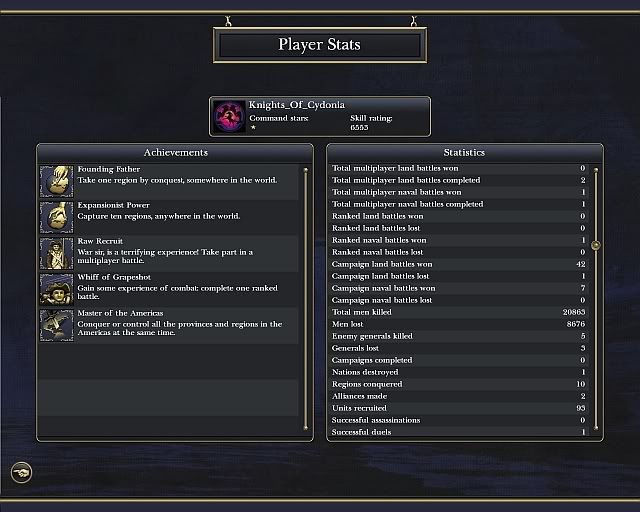640x512 pixels.
Task: Select the Units recruited statistic row
Action: 460,408
